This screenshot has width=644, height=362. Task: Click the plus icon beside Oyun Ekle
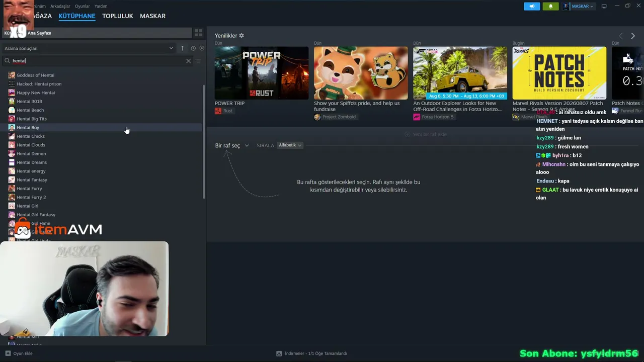pyautogui.click(x=8, y=353)
